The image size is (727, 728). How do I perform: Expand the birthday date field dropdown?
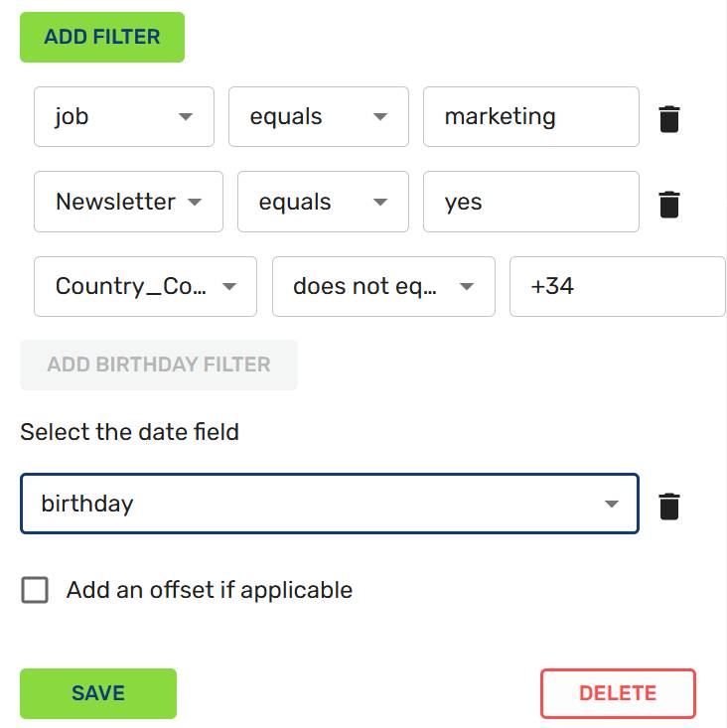pyautogui.click(x=329, y=504)
